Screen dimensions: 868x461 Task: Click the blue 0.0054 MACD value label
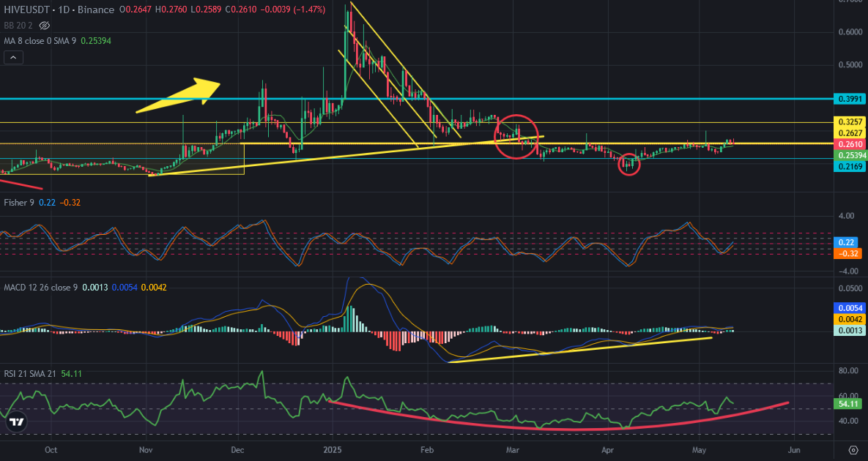click(850, 308)
